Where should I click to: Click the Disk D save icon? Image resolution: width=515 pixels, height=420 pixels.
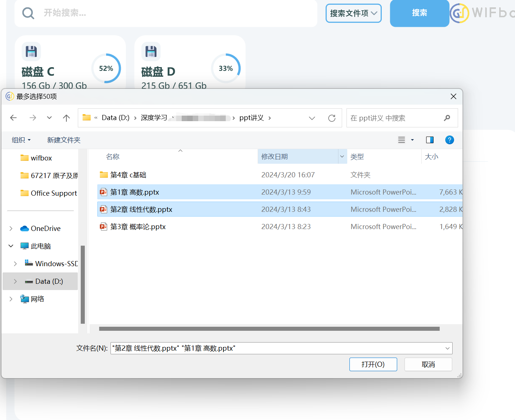point(151,51)
